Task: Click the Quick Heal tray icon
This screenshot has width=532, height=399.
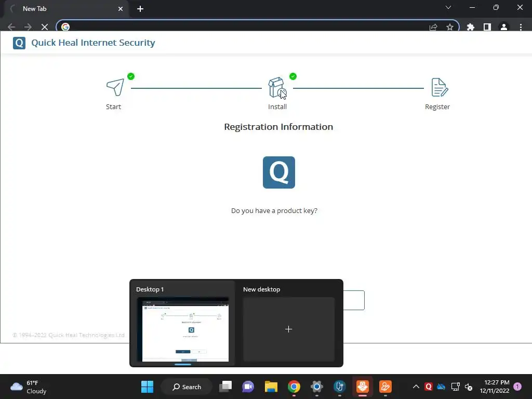Action: (429, 387)
